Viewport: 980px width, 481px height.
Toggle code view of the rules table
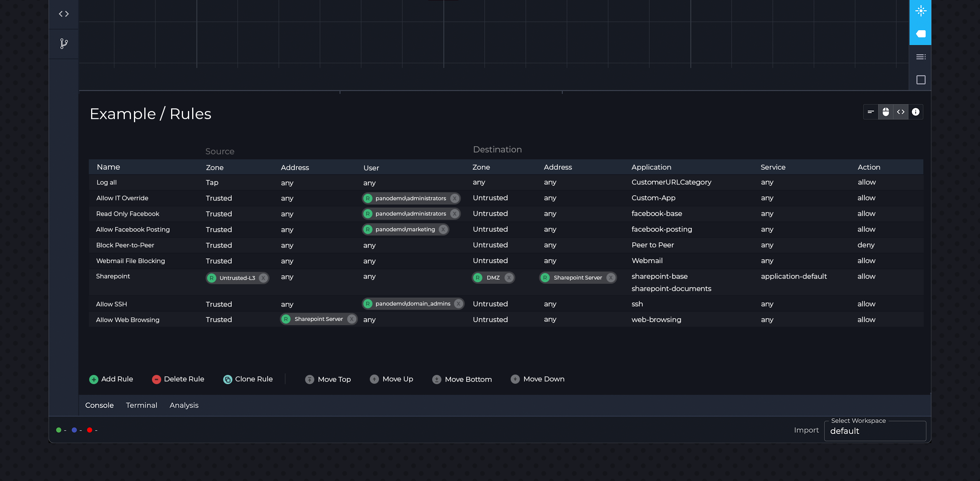902,112
